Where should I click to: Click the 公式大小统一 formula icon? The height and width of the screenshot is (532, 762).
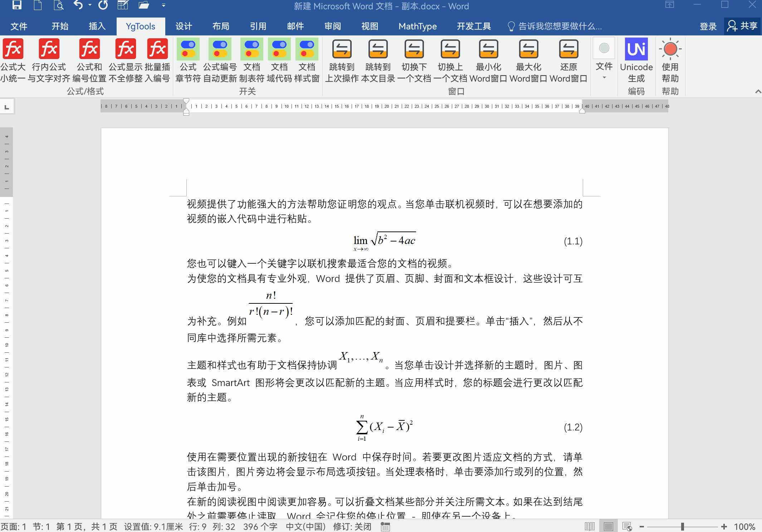[x=13, y=49]
